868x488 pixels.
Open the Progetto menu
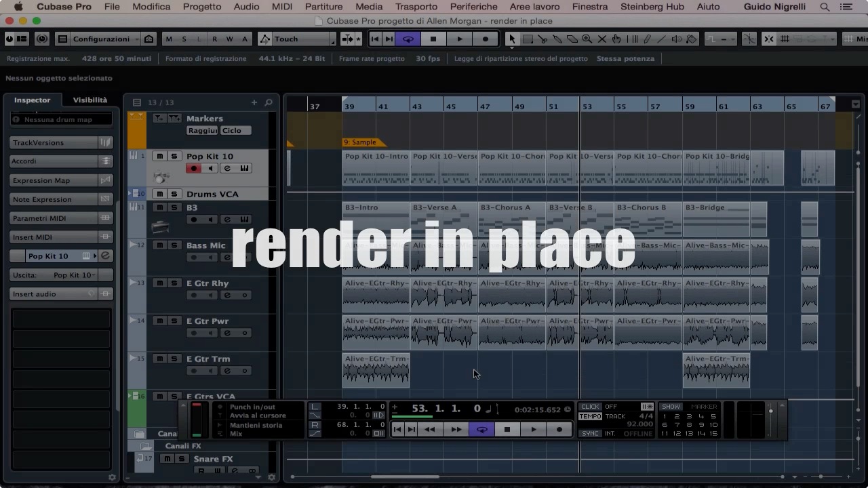[202, 7]
